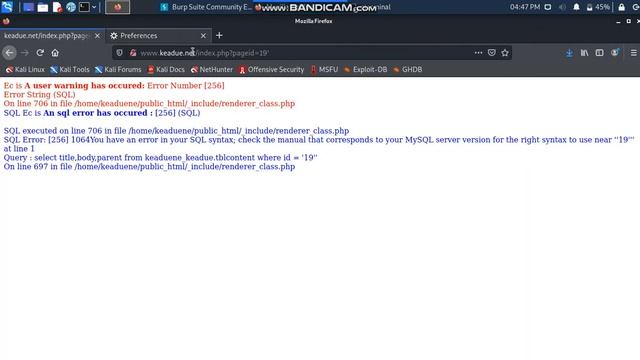Click 'Error String (SQL)' line
640x360 pixels.
(x=40, y=95)
